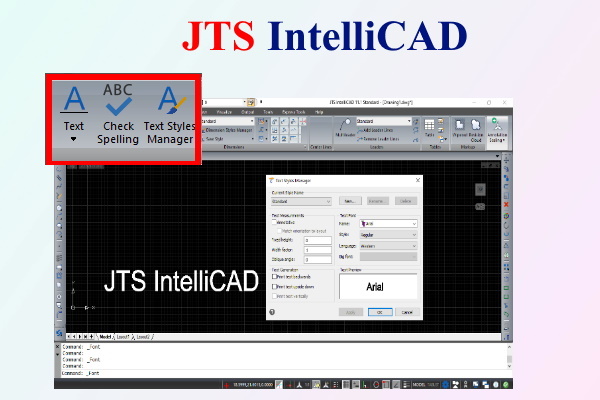Open the Dimensions style Standard dropdown
Viewport: 600px width, 400px height.
pyautogui.click(x=228, y=121)
